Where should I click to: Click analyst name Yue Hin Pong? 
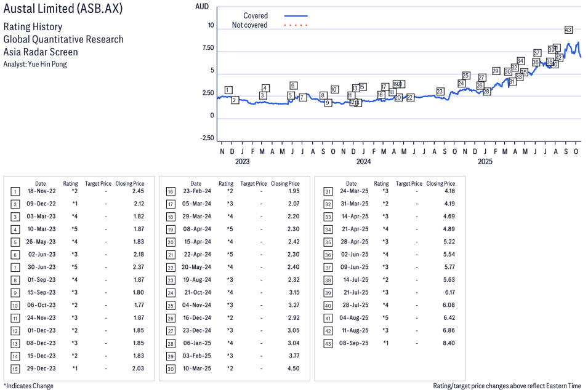[x=48, y=64]
